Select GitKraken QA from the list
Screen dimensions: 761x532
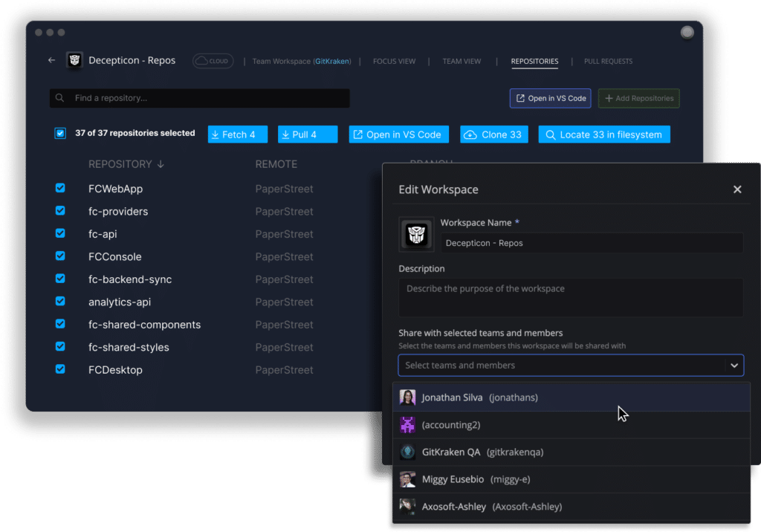click(571, 452)
